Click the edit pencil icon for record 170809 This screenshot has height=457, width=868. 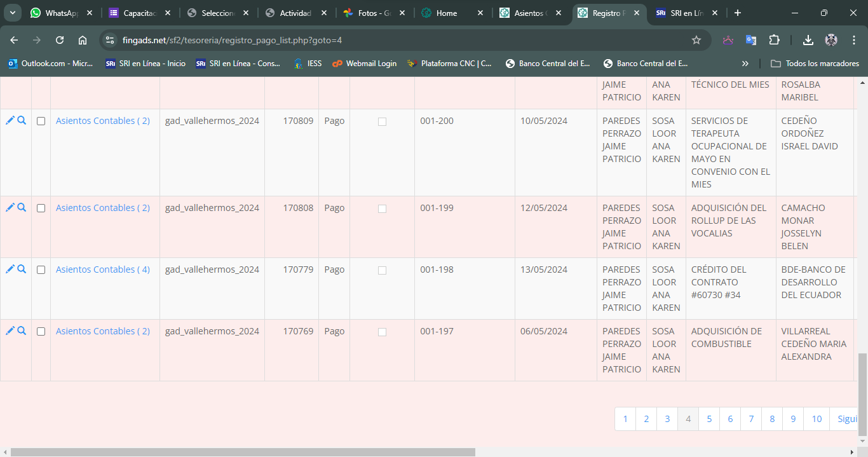10,121
